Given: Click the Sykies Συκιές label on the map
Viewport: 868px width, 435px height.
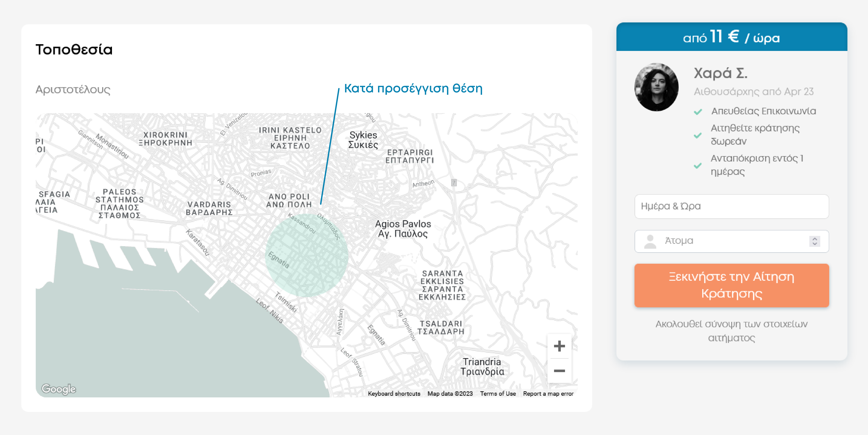Looking at the screenshot, I should point(363,140).
